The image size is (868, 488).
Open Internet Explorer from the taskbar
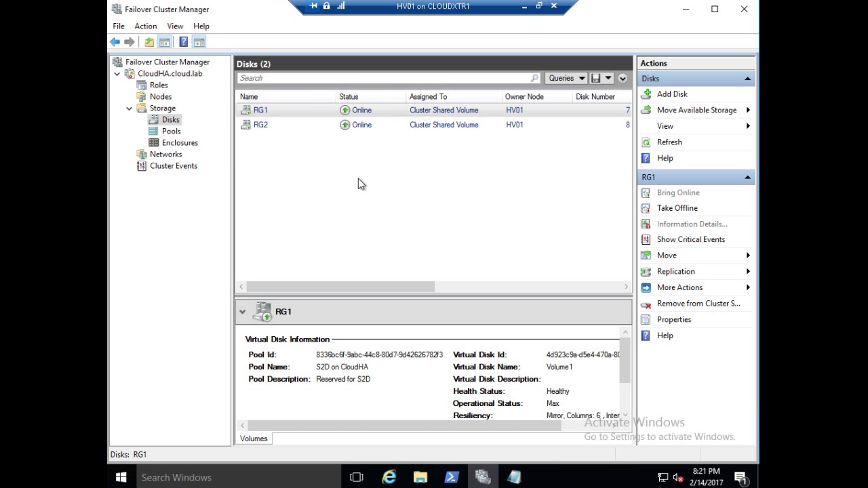pos(389,477)
